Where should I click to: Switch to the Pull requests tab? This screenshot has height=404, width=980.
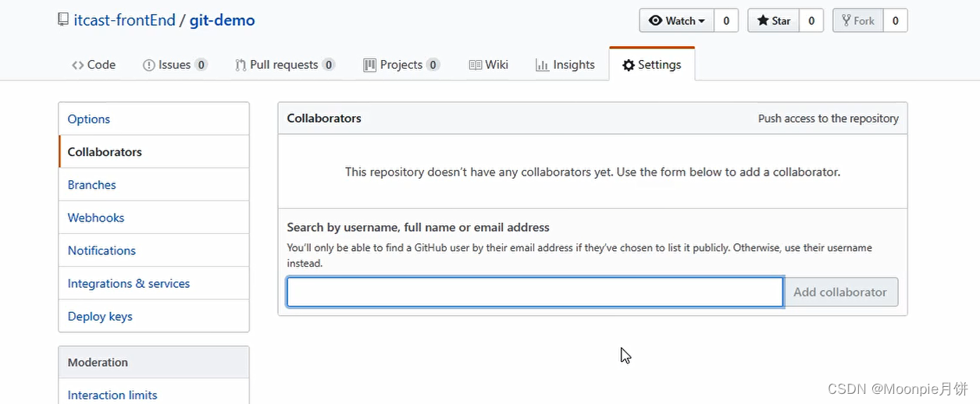tap(285, 65)
